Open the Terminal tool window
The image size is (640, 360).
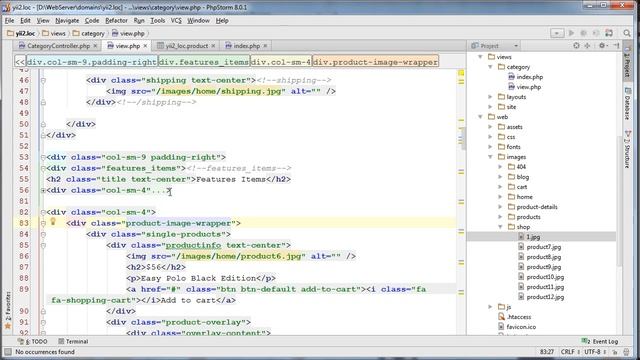point(73,341)
